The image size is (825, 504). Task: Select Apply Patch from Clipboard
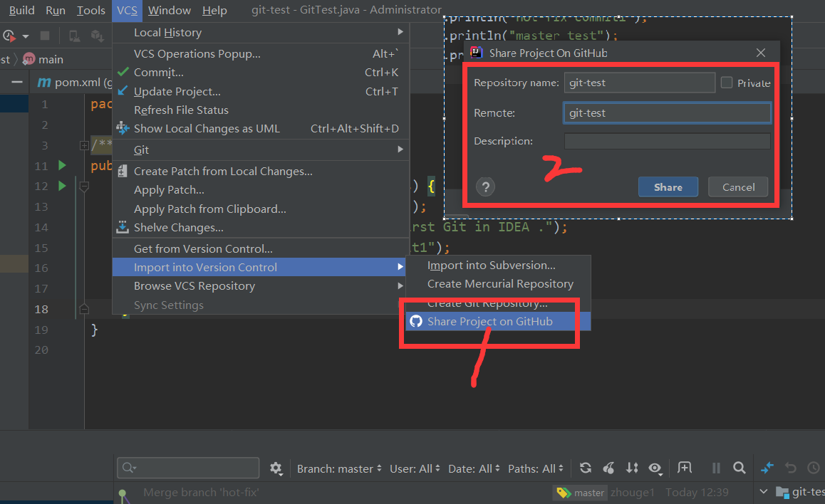[261, 209]
